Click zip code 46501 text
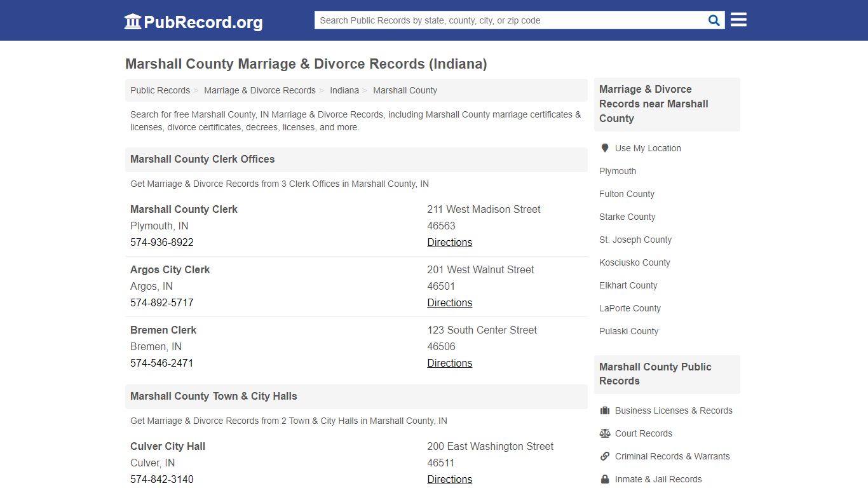This screenshot has width=868, height=488. point(441,286)
